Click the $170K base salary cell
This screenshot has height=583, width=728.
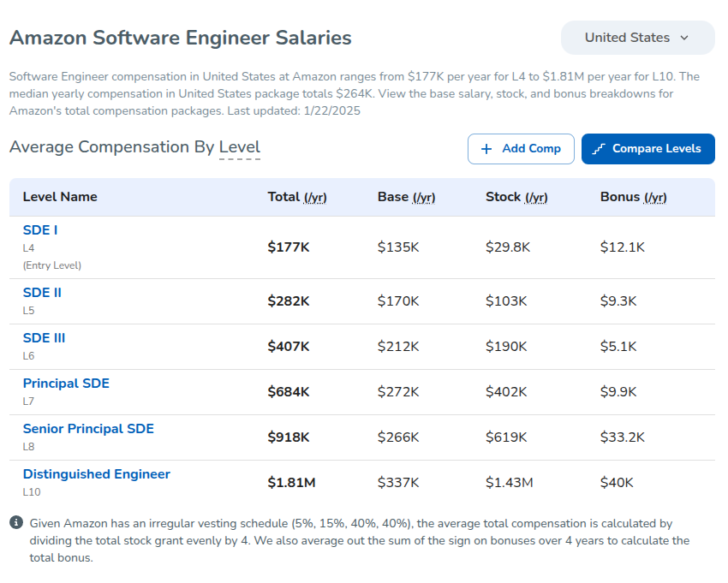[x=398, y=301]
